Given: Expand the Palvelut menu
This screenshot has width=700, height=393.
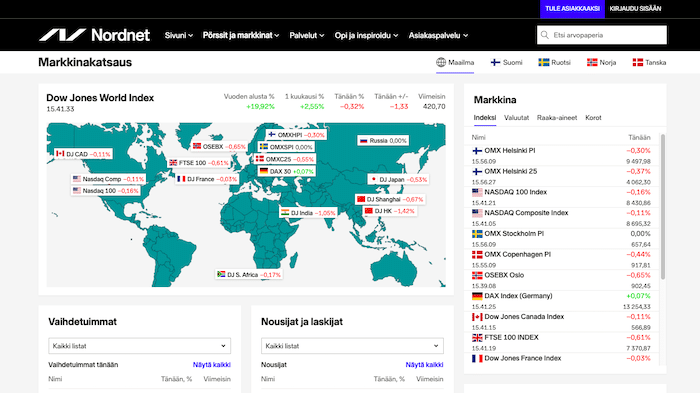Looking at the screenshot, I should click(x=306, y=35).
